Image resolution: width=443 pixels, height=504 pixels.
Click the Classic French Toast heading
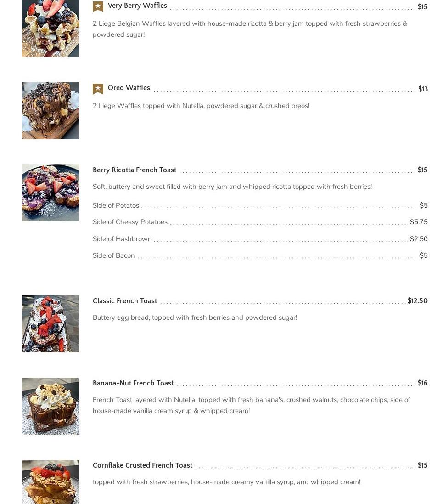pos(125,301)
